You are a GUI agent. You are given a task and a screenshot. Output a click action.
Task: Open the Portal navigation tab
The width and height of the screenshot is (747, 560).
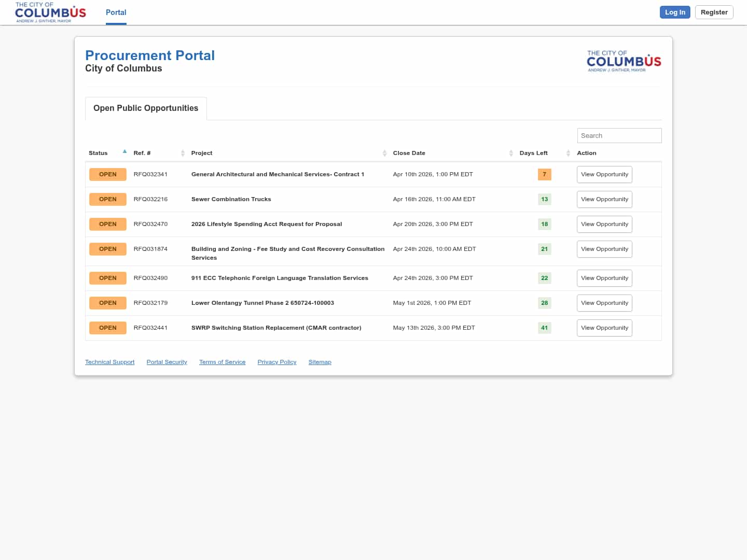[x=116, y=12]
